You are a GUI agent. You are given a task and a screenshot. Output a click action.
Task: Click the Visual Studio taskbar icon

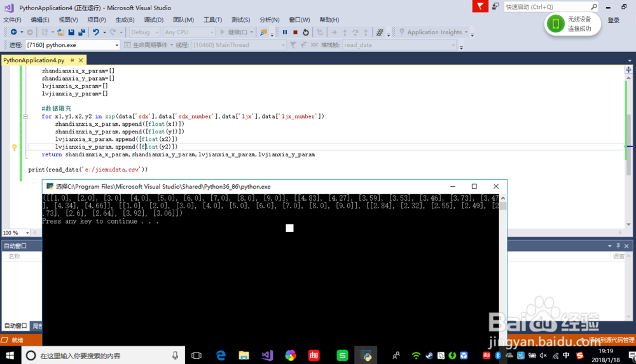[x=267, y=356]
